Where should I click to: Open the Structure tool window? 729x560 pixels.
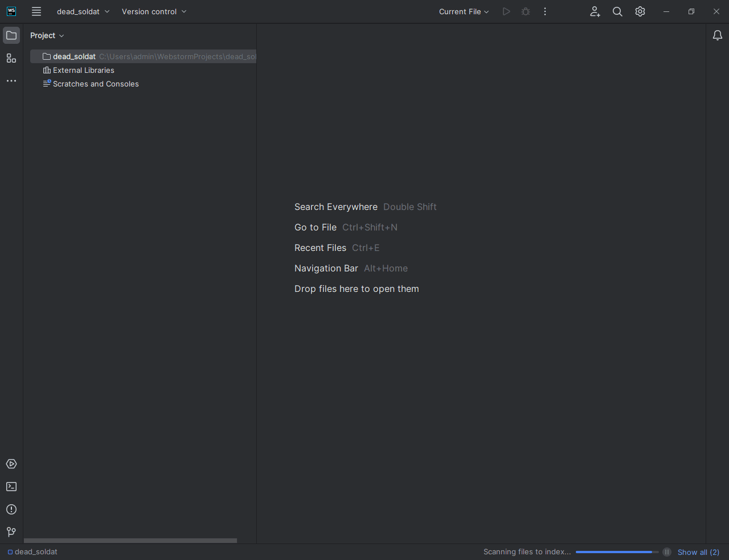11,58
